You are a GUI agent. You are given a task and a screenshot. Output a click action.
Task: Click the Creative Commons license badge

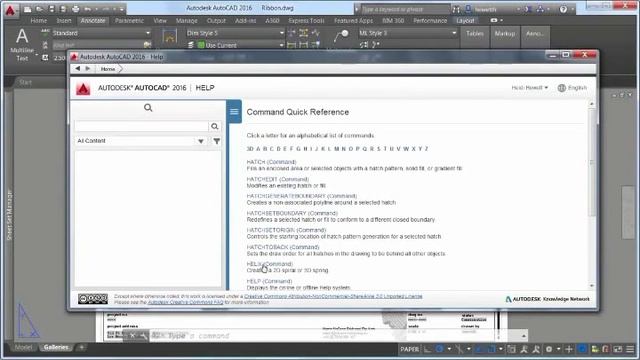(93, 299)
